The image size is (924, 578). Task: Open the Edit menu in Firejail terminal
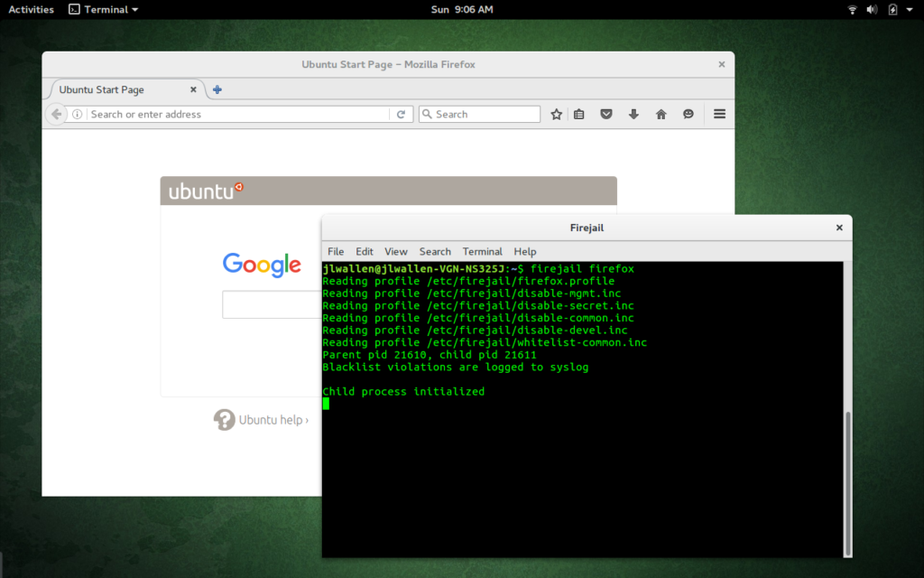tap(365, 251)
